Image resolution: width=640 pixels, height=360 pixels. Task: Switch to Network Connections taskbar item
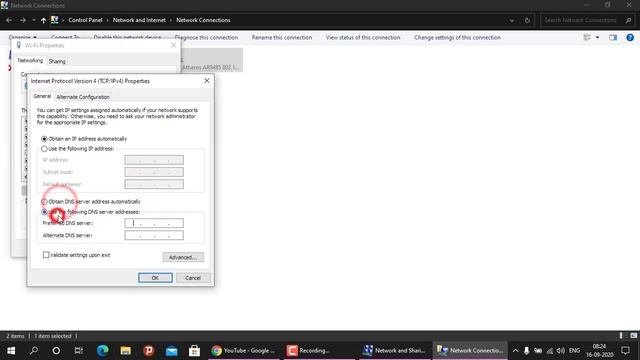470,351
